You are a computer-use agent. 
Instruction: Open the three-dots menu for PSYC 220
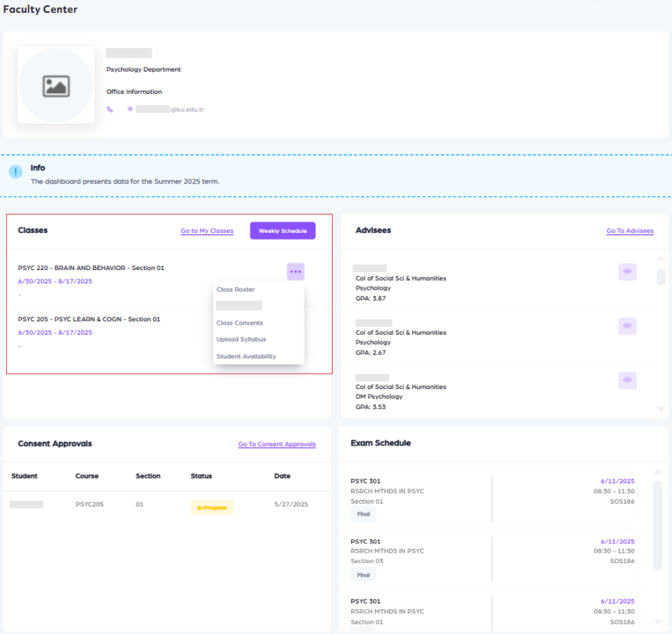[296, 271]
